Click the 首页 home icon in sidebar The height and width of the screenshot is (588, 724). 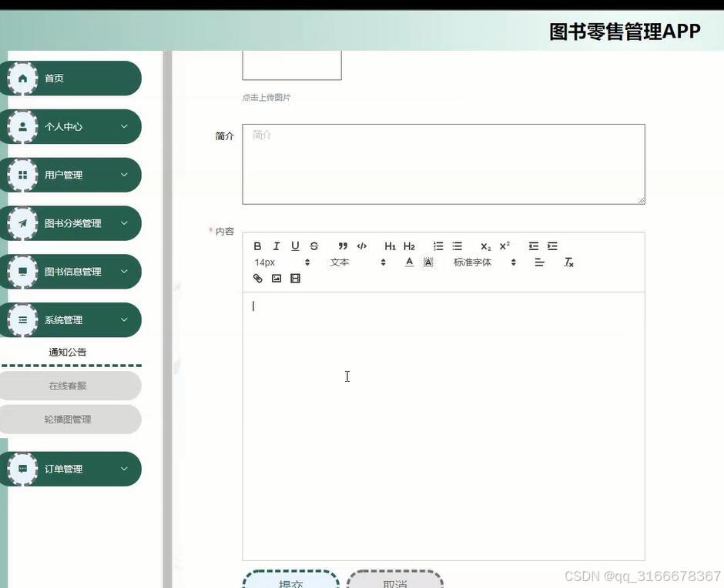[x=22, y=79]
